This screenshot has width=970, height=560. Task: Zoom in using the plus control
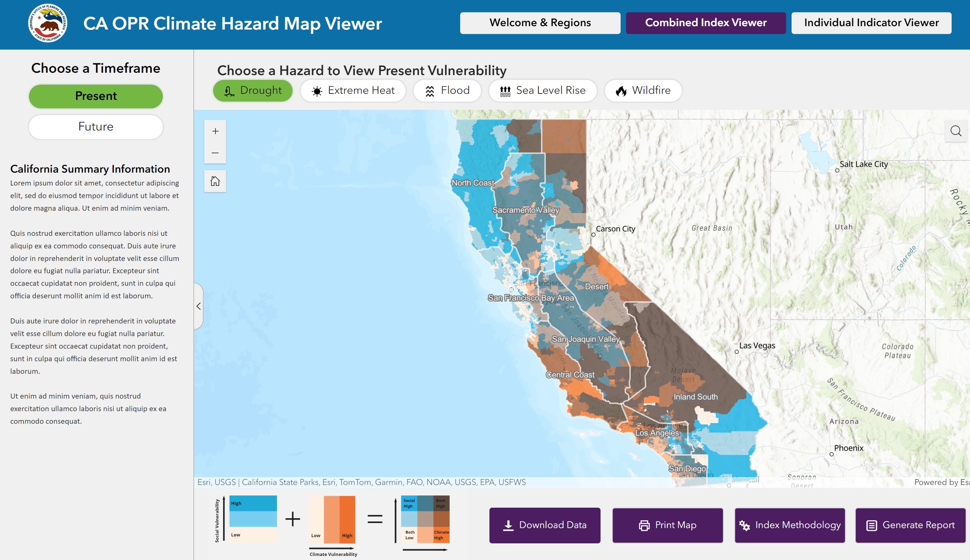[x=215, y=131]
